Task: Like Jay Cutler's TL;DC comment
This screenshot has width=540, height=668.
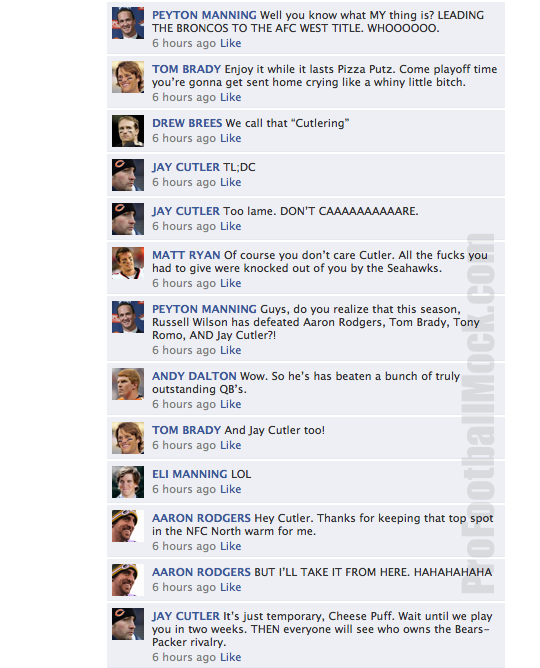Action: (x=230, y=182)
